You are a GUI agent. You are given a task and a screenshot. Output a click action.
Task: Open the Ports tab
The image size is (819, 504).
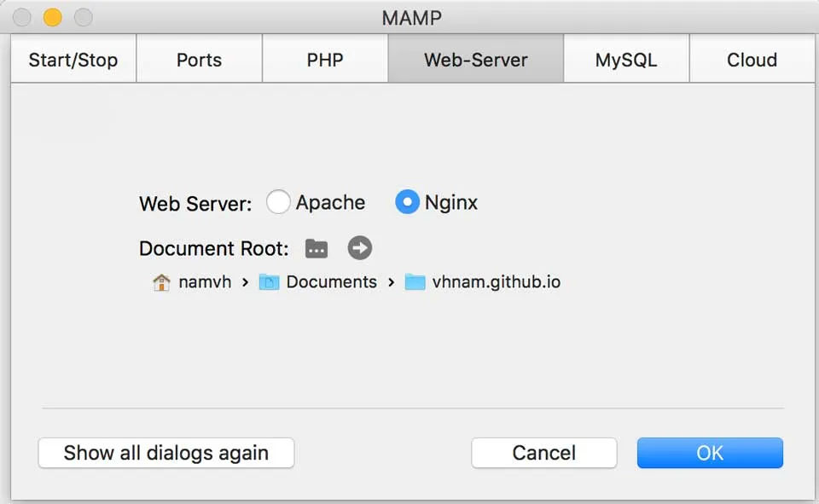tap(199, 60)
